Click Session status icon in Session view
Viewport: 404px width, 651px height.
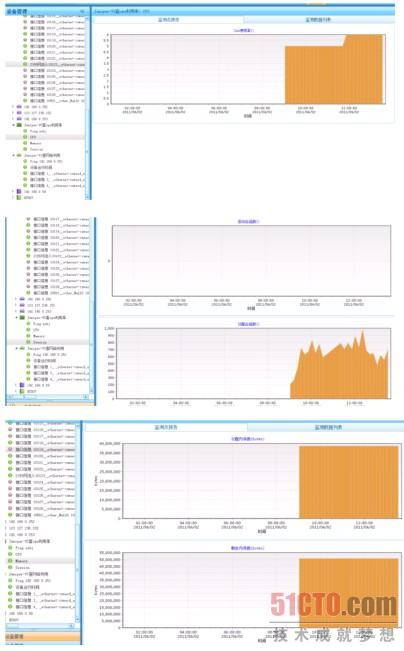click(x=28, y=342)
